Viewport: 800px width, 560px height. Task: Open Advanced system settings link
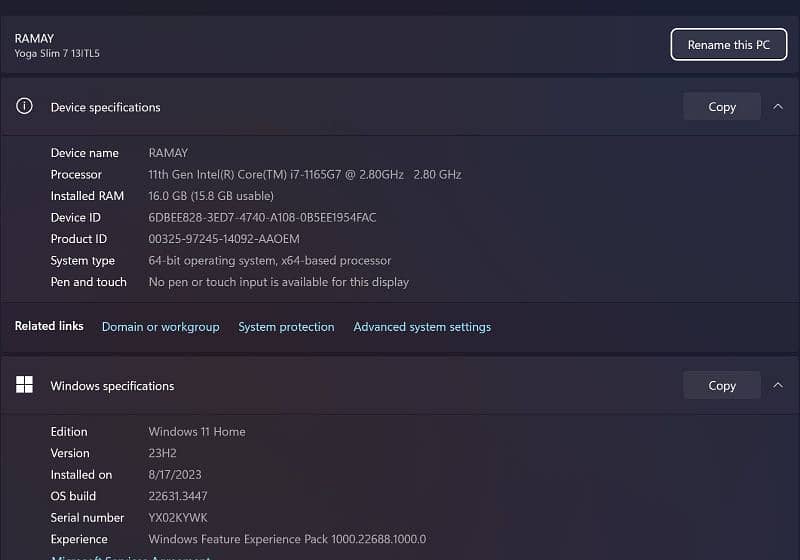click(422, 327)
